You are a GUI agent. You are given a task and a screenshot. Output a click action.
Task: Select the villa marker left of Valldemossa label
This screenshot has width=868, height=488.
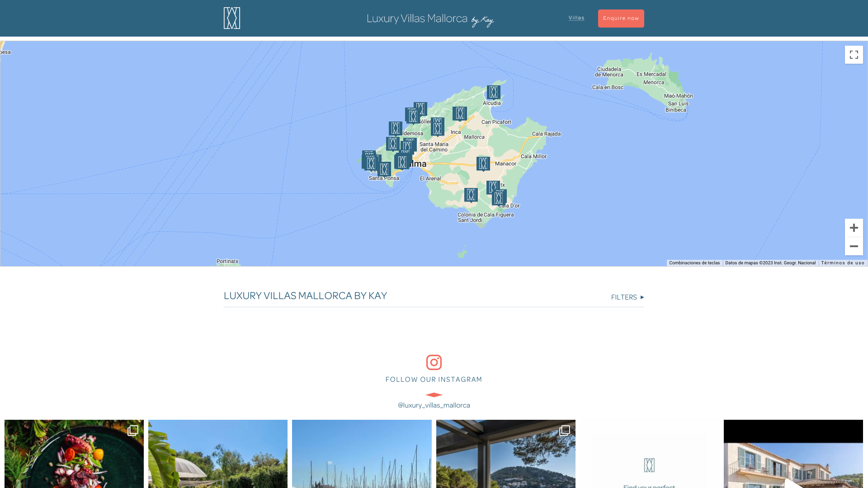click(x=395, y=128)
